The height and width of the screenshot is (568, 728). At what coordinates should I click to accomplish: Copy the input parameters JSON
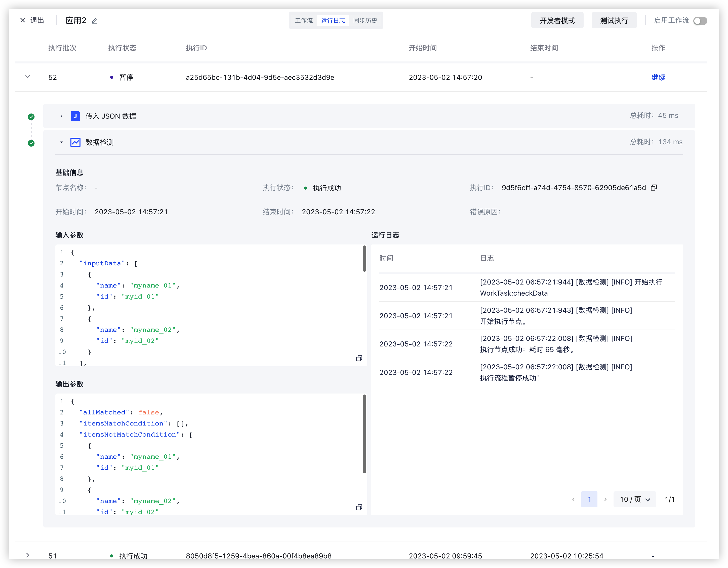point(359,358)
